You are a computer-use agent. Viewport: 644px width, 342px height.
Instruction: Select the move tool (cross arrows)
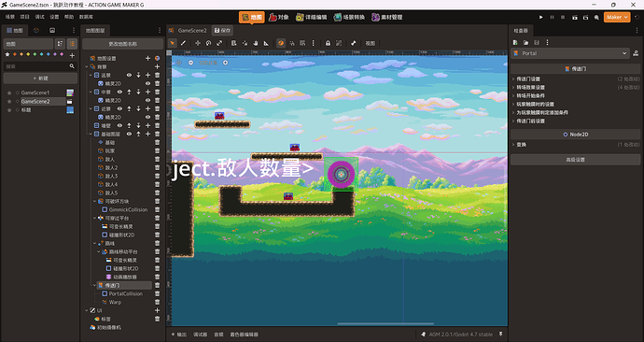198,43
